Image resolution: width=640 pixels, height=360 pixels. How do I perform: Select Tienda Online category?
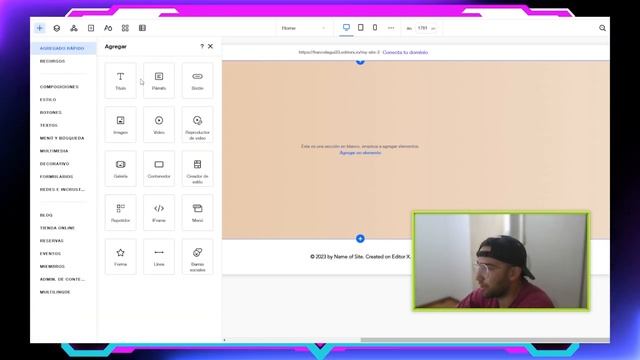[57, 228]
